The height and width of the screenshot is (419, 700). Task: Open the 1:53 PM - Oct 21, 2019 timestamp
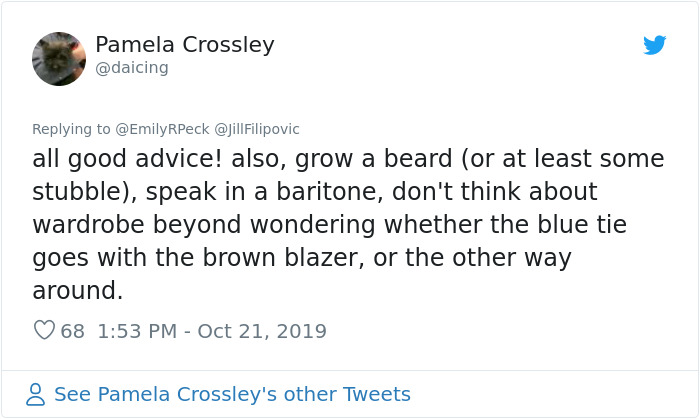coord(212,330)
